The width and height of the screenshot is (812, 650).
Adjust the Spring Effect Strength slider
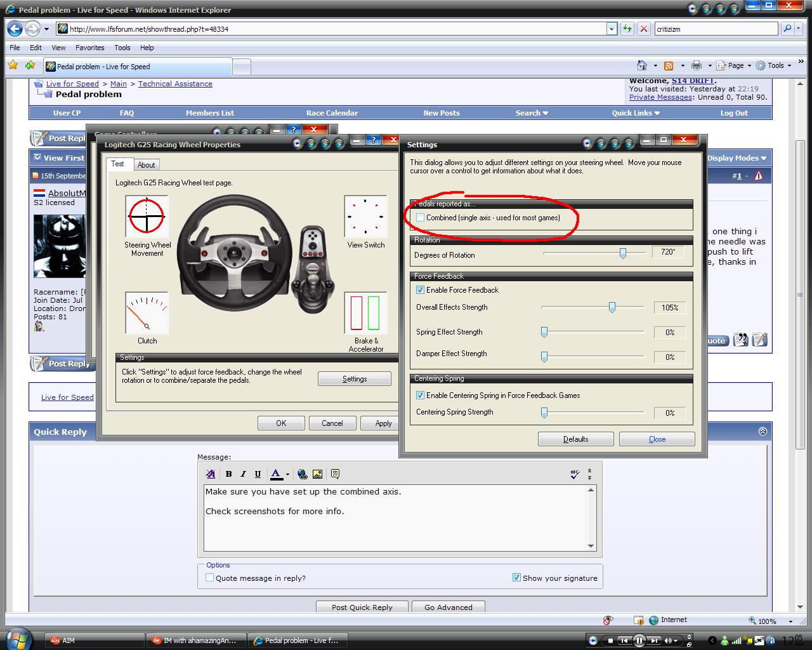(544, 332)
